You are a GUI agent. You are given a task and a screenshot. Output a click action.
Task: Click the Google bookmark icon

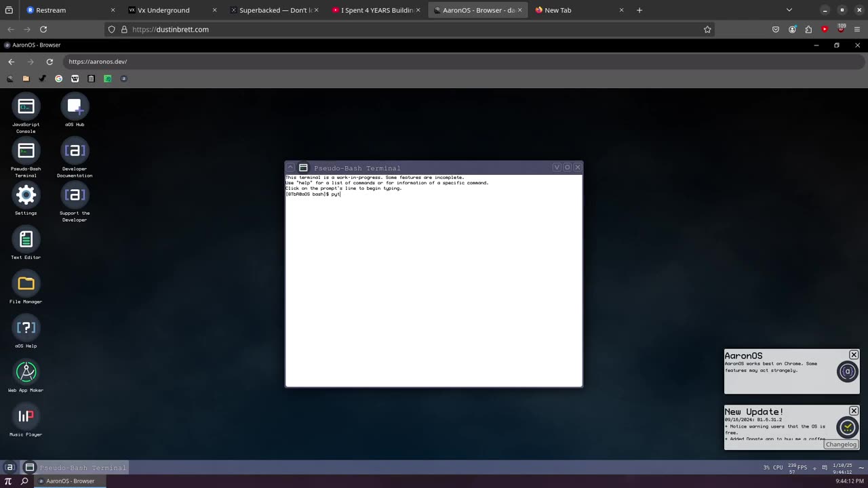58,79
